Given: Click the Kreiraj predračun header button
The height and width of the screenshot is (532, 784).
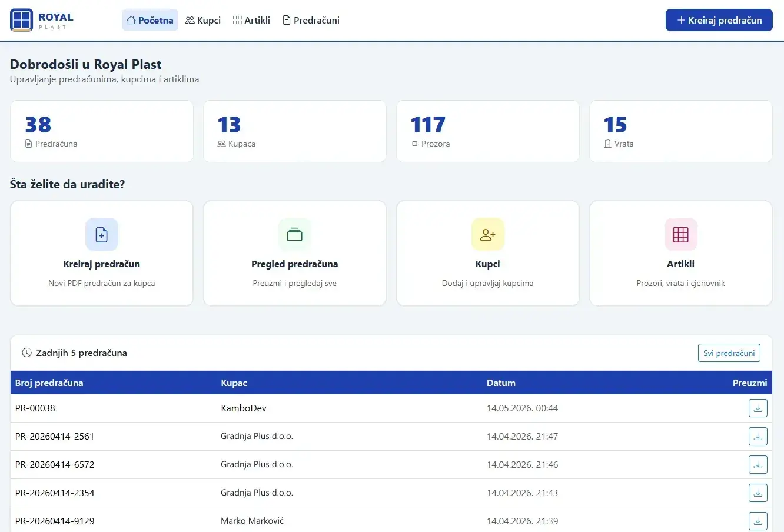Looking at the screenshot, I should click(x=719, y=20).
